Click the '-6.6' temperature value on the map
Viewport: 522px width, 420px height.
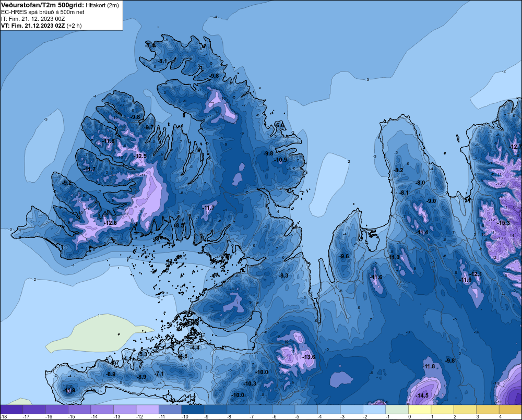[280, 125]
